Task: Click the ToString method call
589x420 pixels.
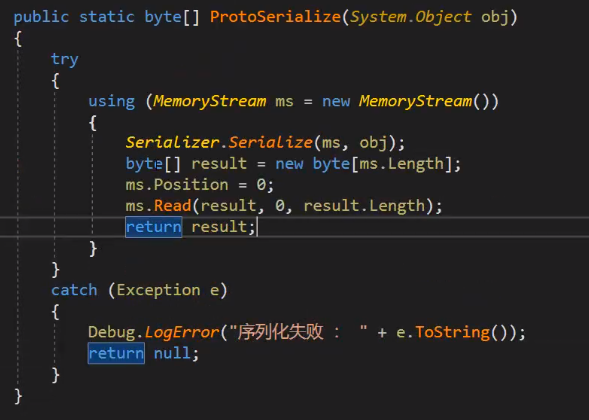Action: pos(453,332)
